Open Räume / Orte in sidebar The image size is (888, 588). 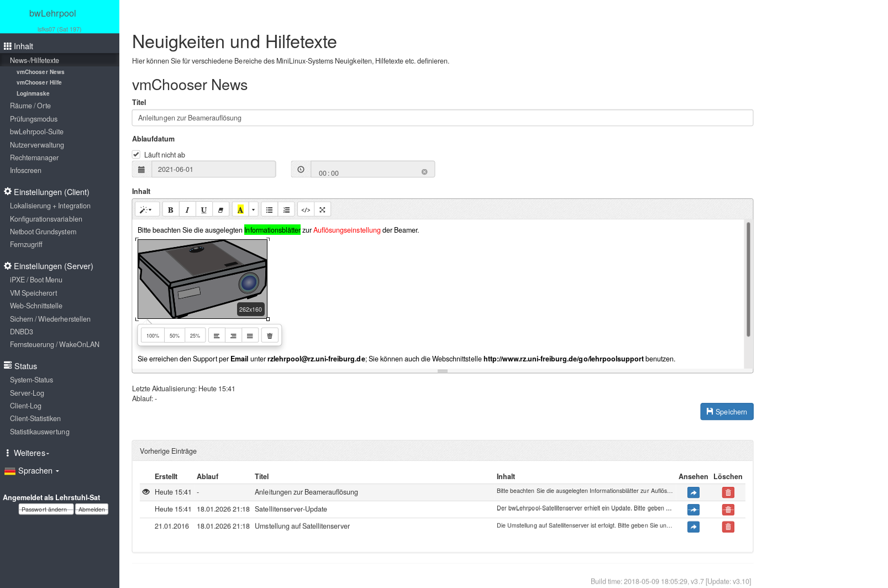[x=30, y=106]
